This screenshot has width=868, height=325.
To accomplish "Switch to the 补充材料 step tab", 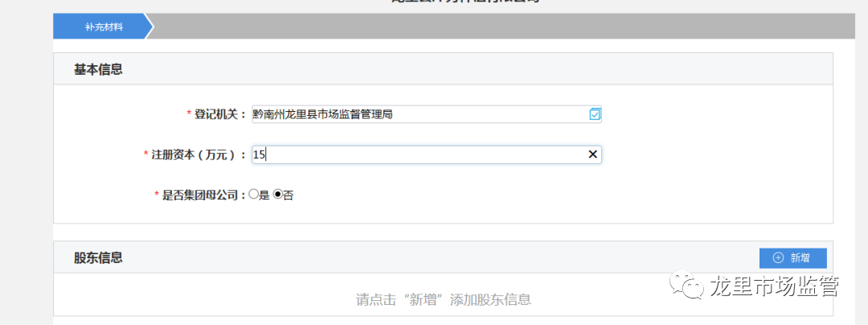I will [104, 27].
